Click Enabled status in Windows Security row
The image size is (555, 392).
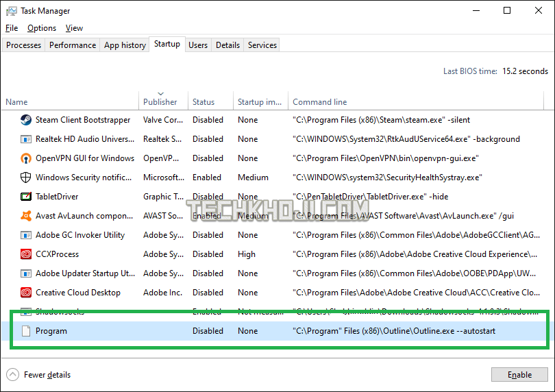(x=207, y=177)
